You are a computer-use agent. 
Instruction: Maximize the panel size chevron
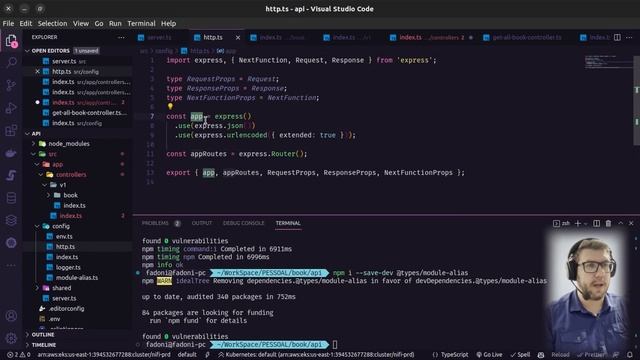pos(620,223)
